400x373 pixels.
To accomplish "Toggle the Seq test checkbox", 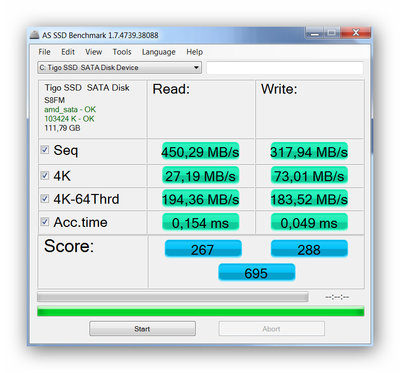I will [45, 149].
